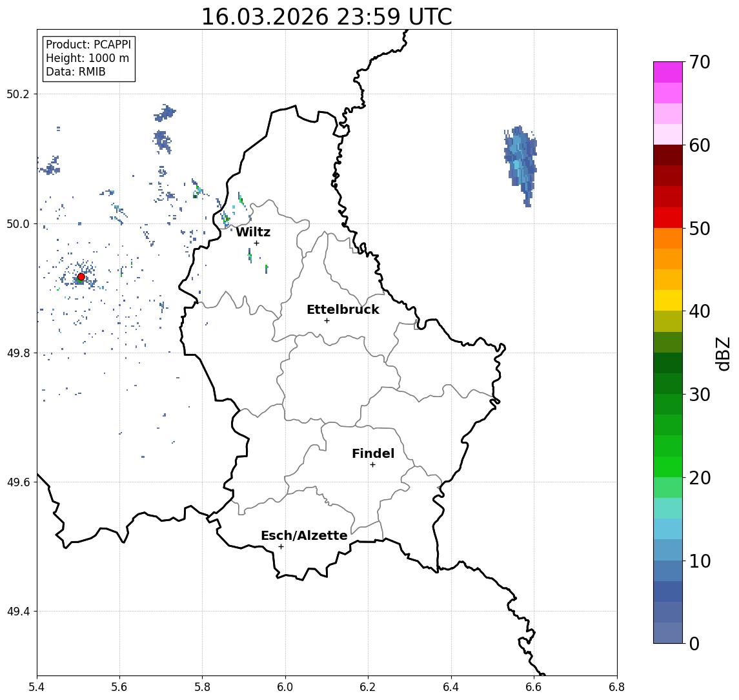This screenshot has width=739, height=700.
Task: Click the 'Height: 1000 m' legend line
Action: coord(87,58)
